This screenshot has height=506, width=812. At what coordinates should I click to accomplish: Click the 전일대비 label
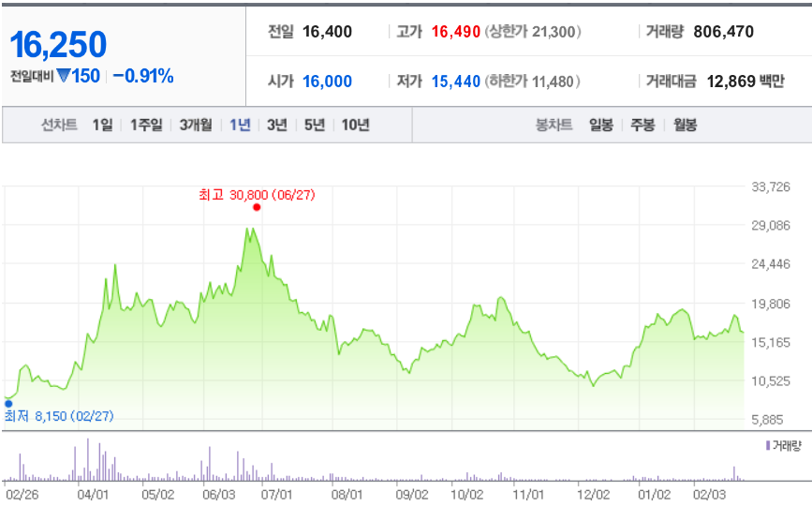click(x=32, y=77)
